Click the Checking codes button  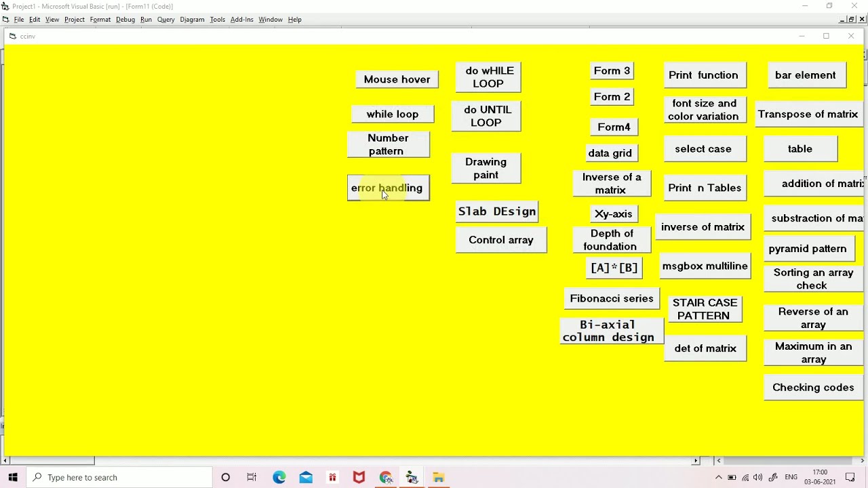coord(813,388)
